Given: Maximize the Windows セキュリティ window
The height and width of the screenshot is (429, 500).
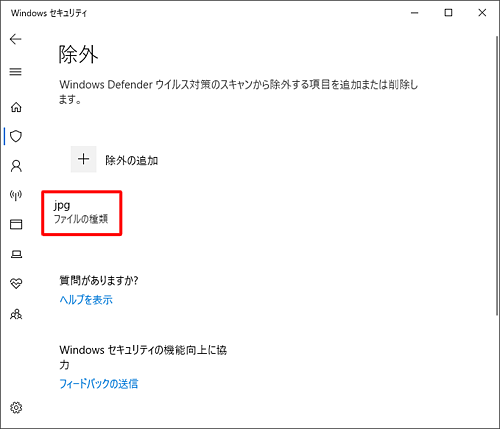Looking at the screenshot, I should point(449,13).
